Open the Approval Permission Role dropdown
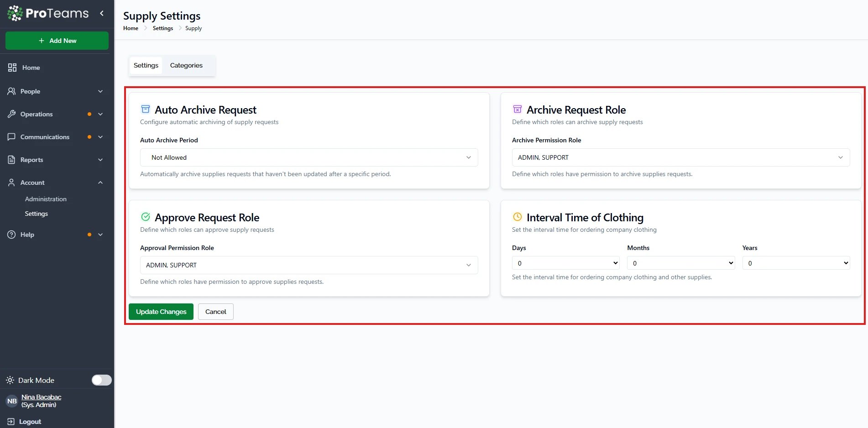868x428 pixels. pos(309,265)
